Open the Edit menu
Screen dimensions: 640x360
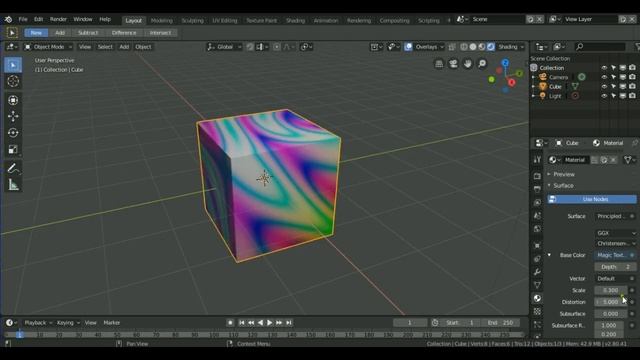(38, 19)
